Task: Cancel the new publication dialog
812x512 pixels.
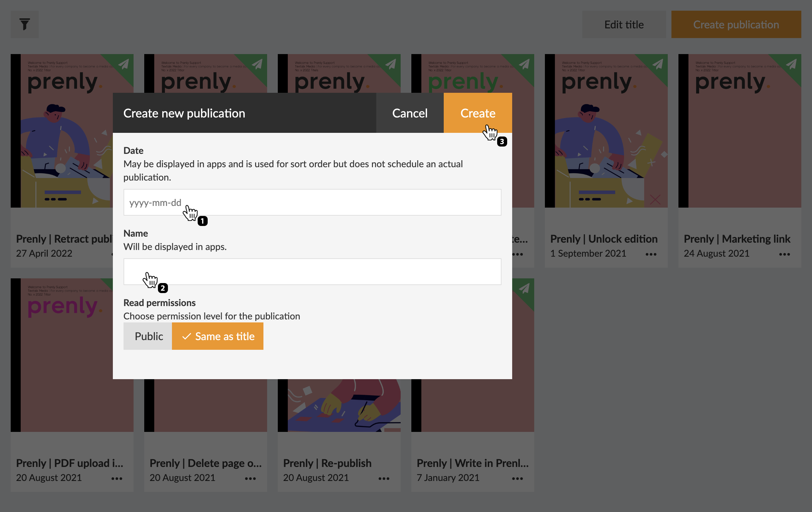Action: coord(409,113)
